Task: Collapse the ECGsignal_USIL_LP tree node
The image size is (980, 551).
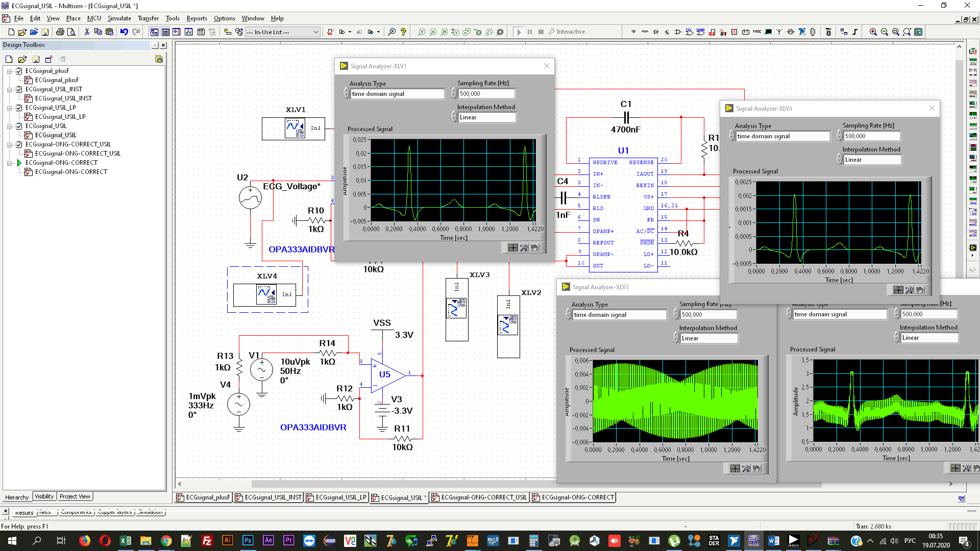Action: coord(9,108)
